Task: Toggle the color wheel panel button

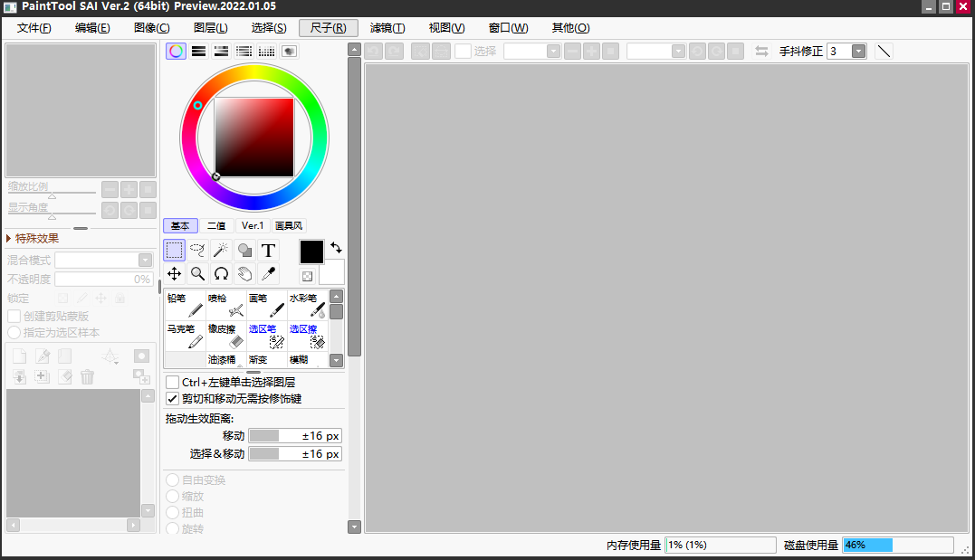Action: point(177,52)
